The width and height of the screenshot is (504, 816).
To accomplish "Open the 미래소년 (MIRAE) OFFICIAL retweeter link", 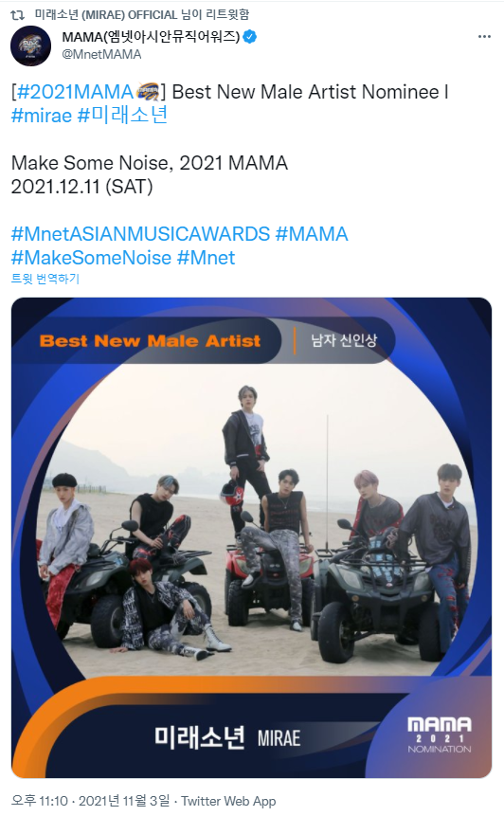I will [142, 14].
